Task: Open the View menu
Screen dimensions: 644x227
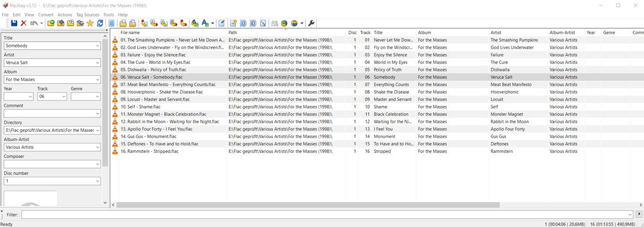Action: 29,15
